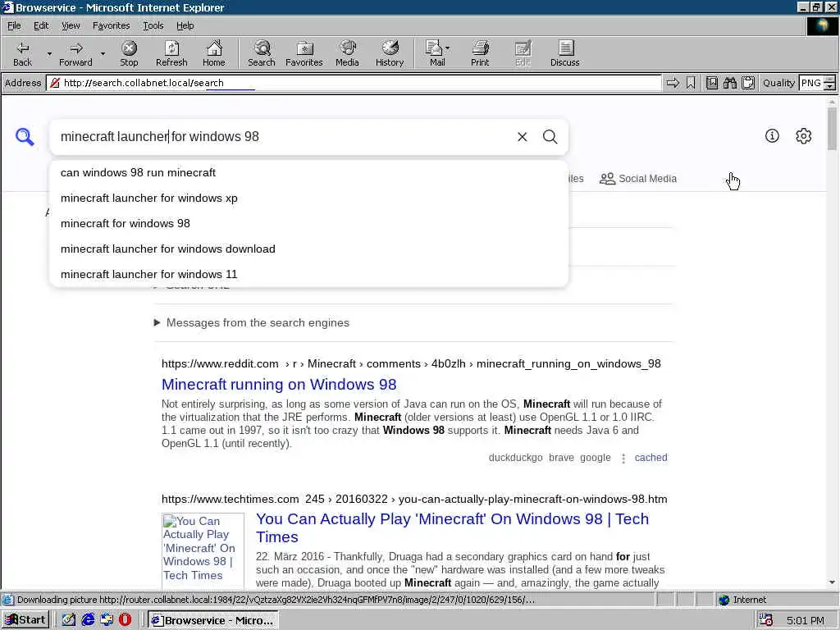Screen dimensions: 840x630
Task: Open 'You Can Actually Play Minecraft' Tech Times result
Action: (452, 527)
